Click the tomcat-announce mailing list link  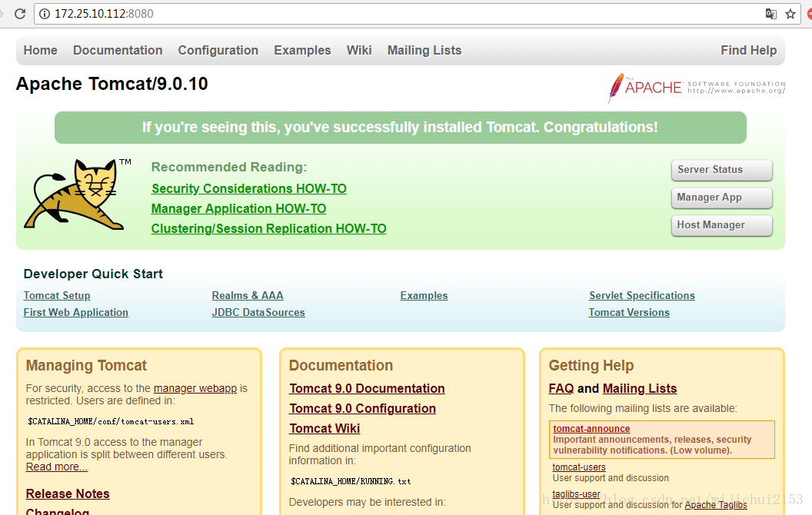591,429
